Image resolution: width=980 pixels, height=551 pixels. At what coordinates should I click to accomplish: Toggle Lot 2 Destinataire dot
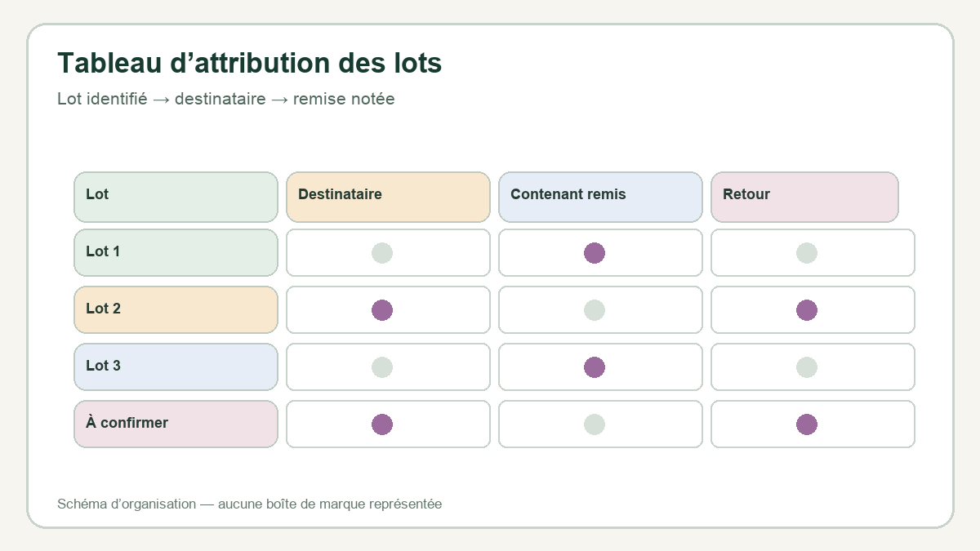(382, 310)
